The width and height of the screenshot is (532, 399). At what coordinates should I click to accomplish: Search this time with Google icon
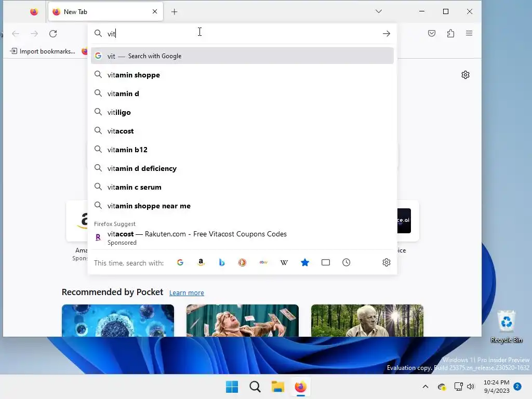(x=180, y=262)
